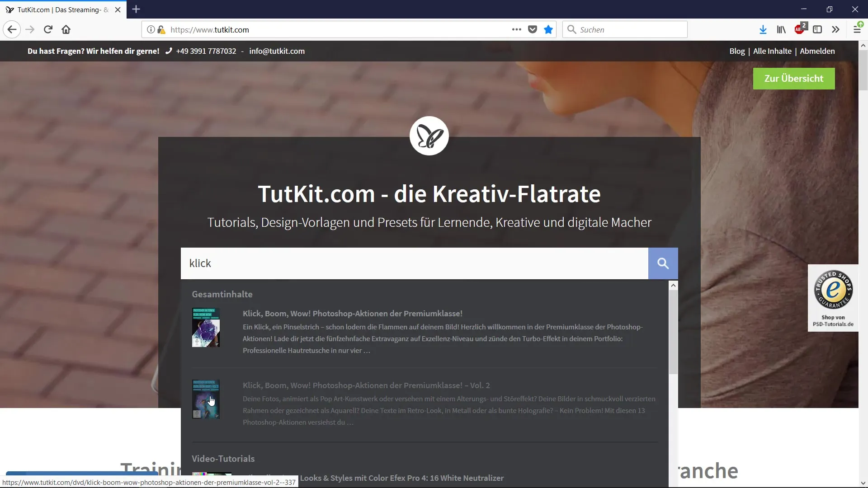868x488 pixels.
Task: Expand more tools chevron in toolbar
Action: tap(835, 30)
